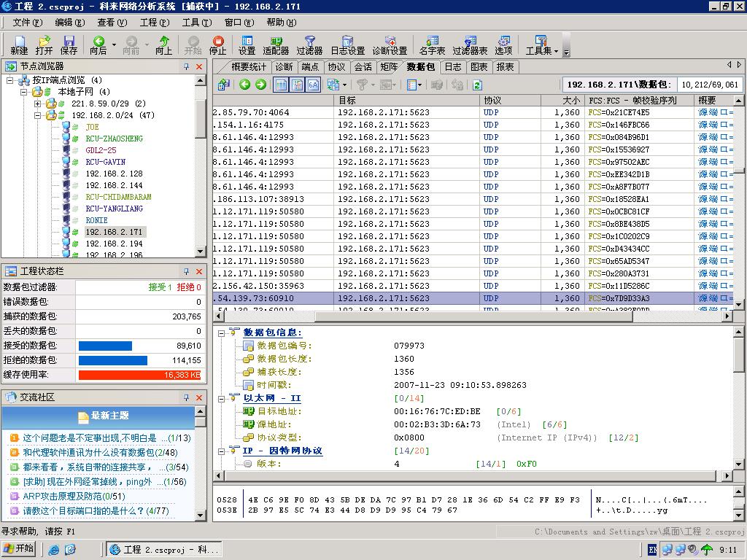Select node RCU-GAVIN in the tree
This screenshot has height=560, width=747.
point(105,162)
